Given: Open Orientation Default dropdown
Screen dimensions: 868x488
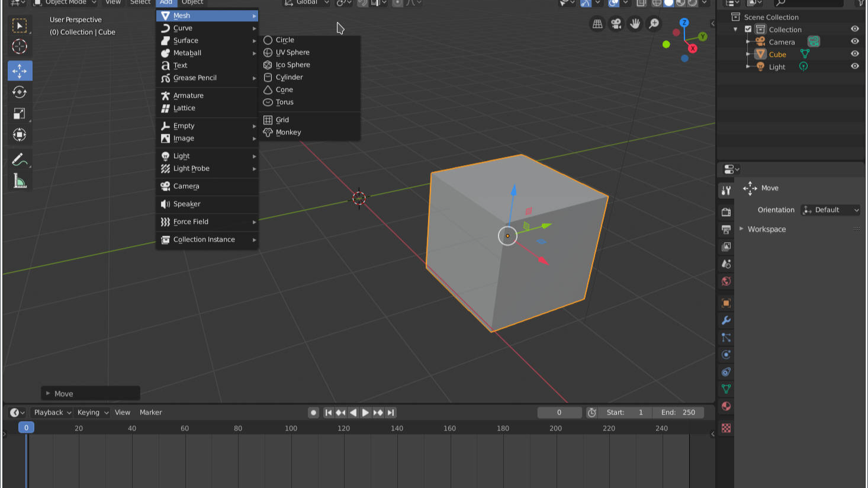Looking at the screenshot, I should tap(830, 210).
